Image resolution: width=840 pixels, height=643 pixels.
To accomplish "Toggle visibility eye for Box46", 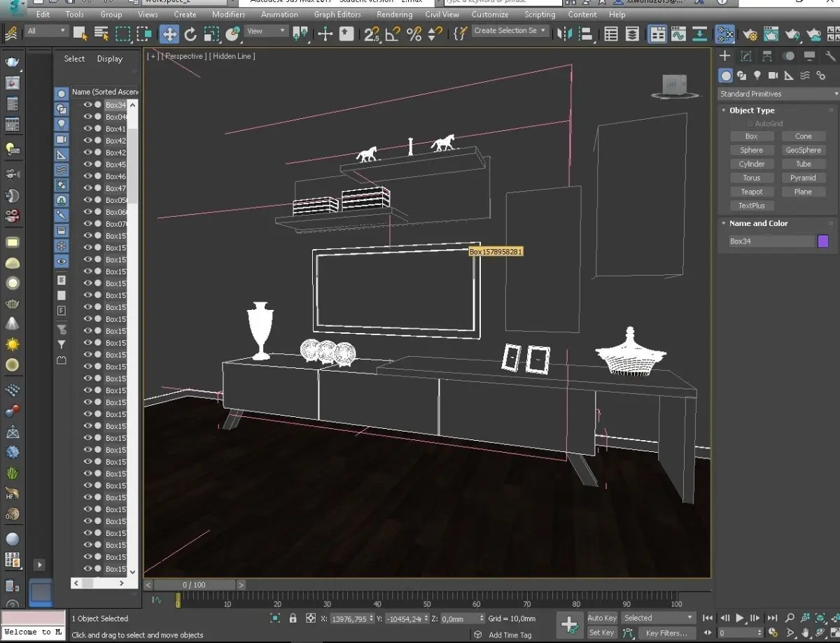I will 88,176.
